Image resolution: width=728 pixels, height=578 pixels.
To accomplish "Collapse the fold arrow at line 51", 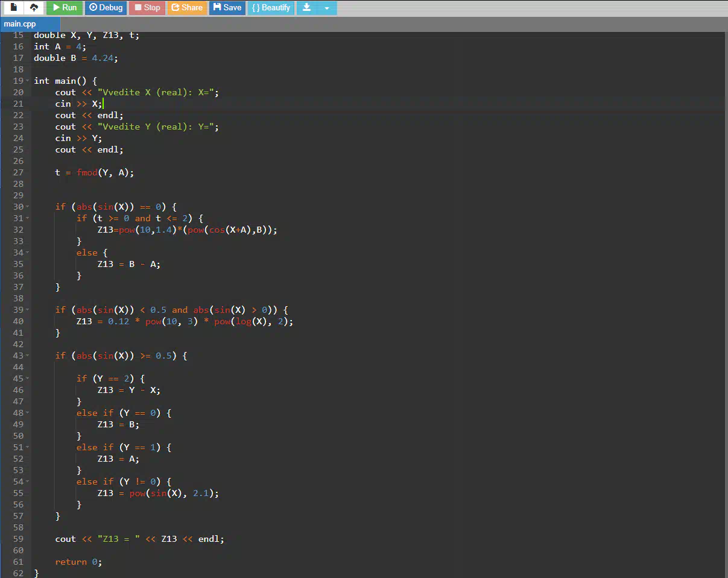I will pyautogui.click(x=28, y=447).
